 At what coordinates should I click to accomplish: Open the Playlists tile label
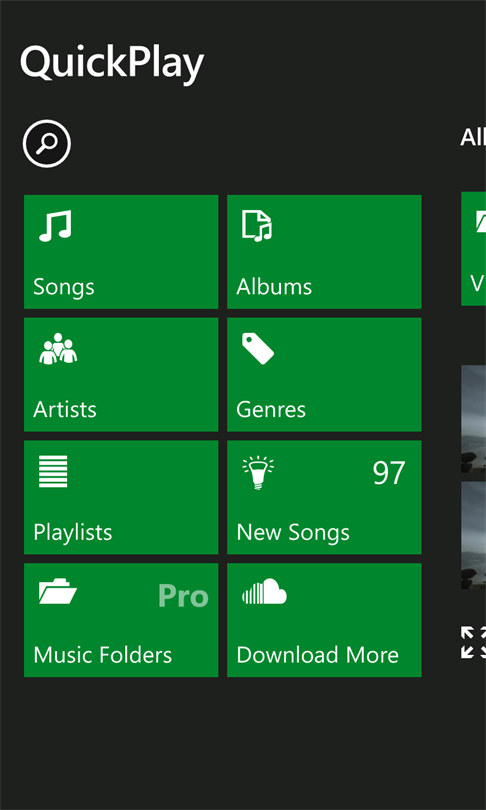click(73, 533)
